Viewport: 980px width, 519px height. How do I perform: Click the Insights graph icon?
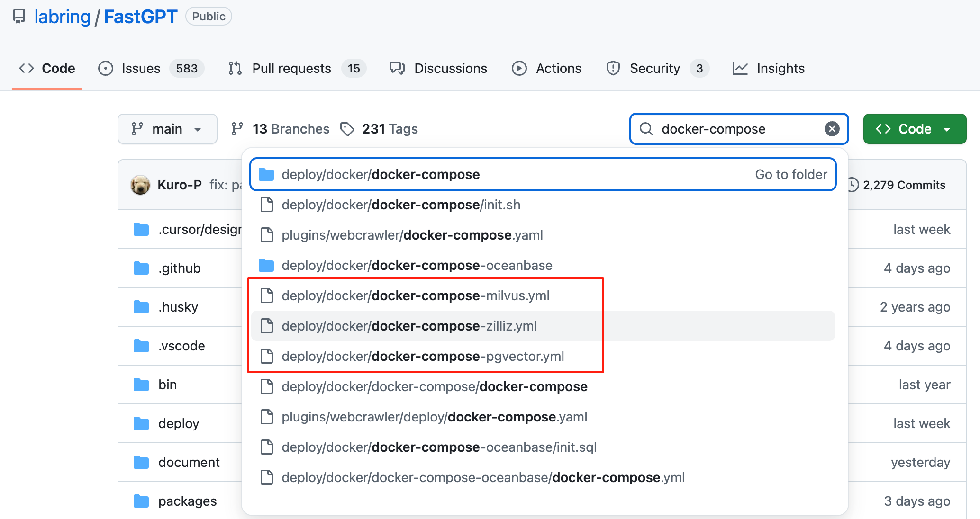740,68
